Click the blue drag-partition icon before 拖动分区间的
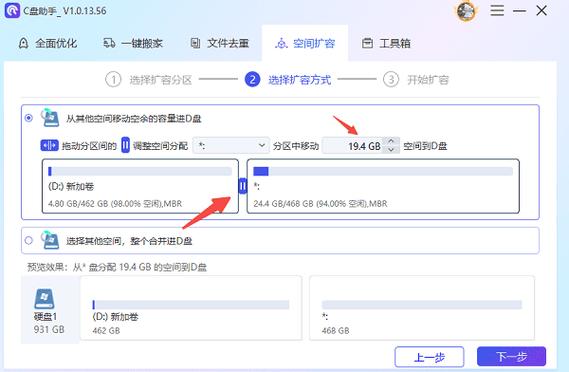569x372 pixels. point(49,146)
